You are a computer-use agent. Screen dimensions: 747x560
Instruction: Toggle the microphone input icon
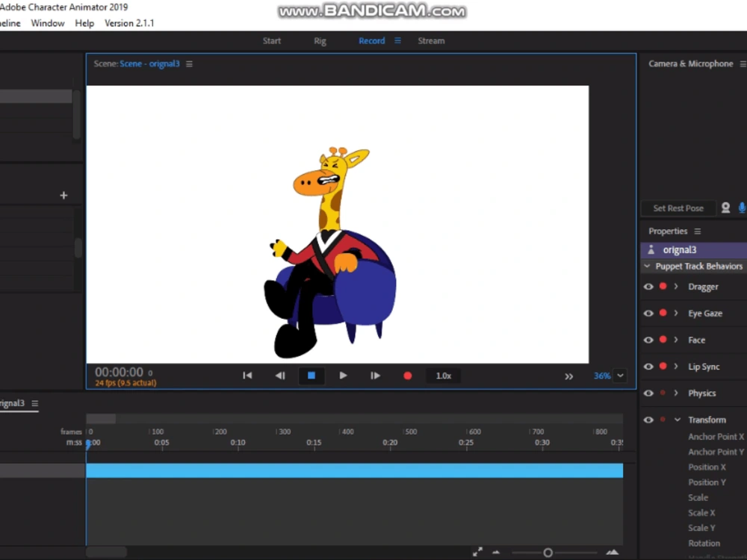pos(742,208)
